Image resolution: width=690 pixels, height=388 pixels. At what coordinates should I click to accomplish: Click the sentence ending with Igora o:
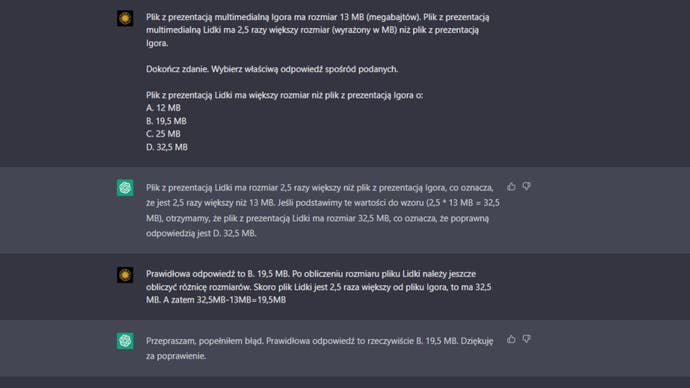point(284,95)
